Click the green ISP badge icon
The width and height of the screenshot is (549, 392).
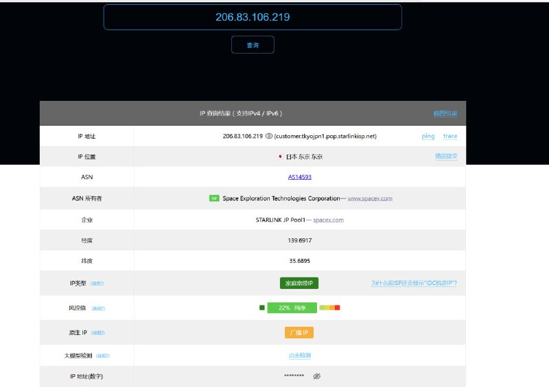click(x=214, y=198)
